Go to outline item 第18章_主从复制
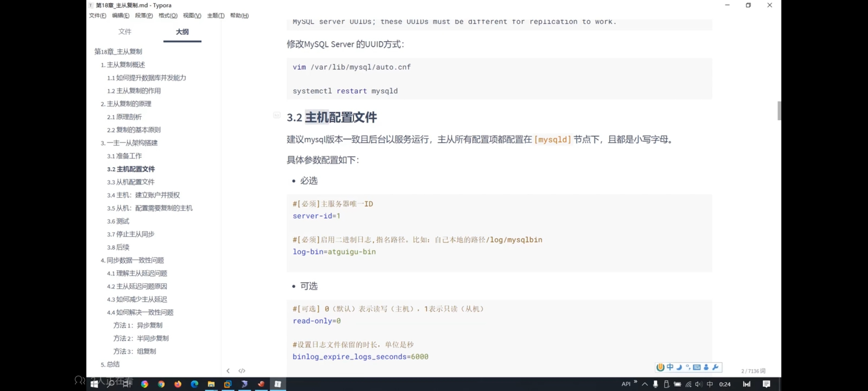 click(x=118, y=51)
